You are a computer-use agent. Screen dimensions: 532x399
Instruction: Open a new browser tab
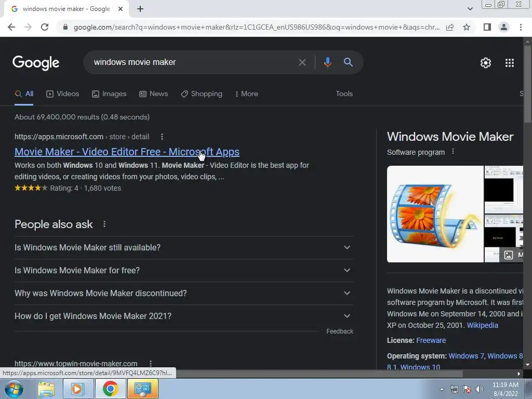coord(140,9)
